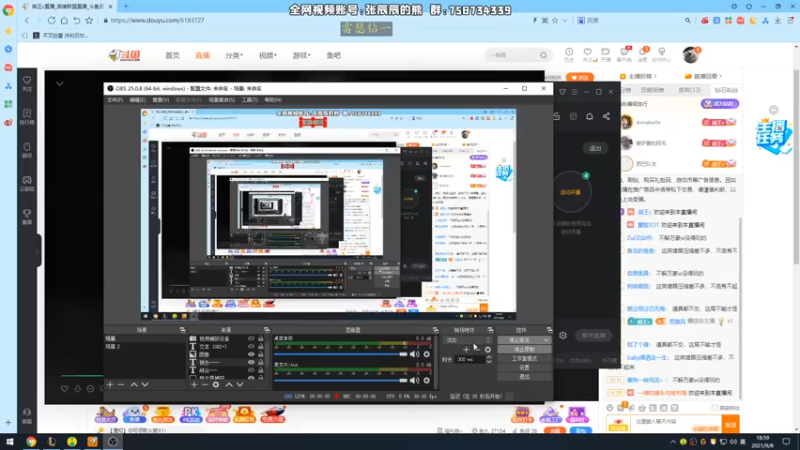The width and height of the screenshot is (800, 450).
Task: Open the cloud gaming controller icon in left sidebar
Action: pos(27,180)
